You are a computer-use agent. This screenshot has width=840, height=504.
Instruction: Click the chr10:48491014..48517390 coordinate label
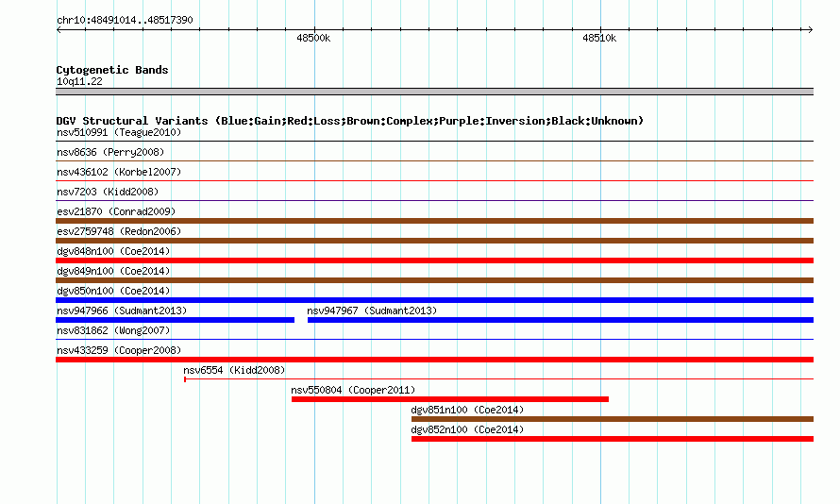tap(125, 20)
